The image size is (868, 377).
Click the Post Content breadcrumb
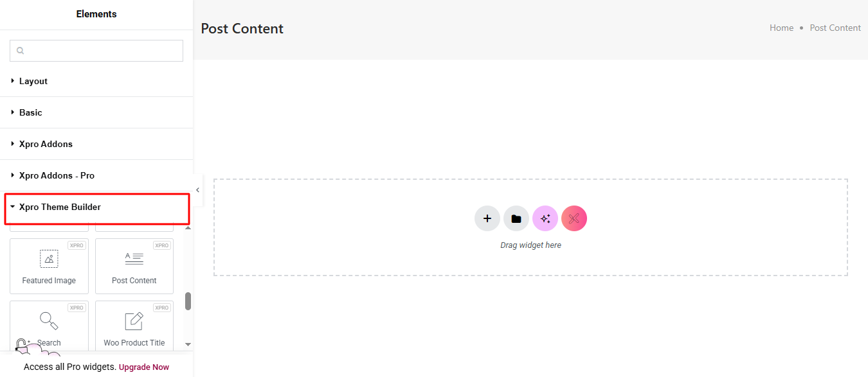tap(835, 28)
